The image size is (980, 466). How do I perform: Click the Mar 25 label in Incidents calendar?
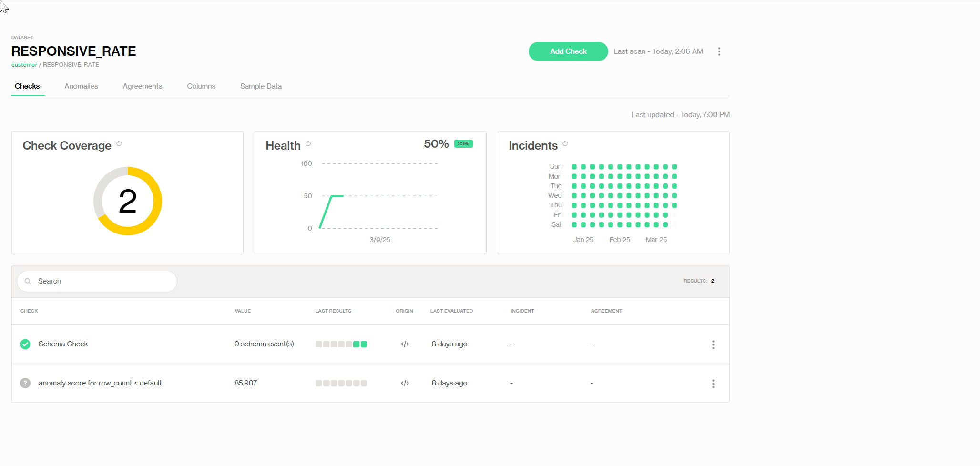656,240
